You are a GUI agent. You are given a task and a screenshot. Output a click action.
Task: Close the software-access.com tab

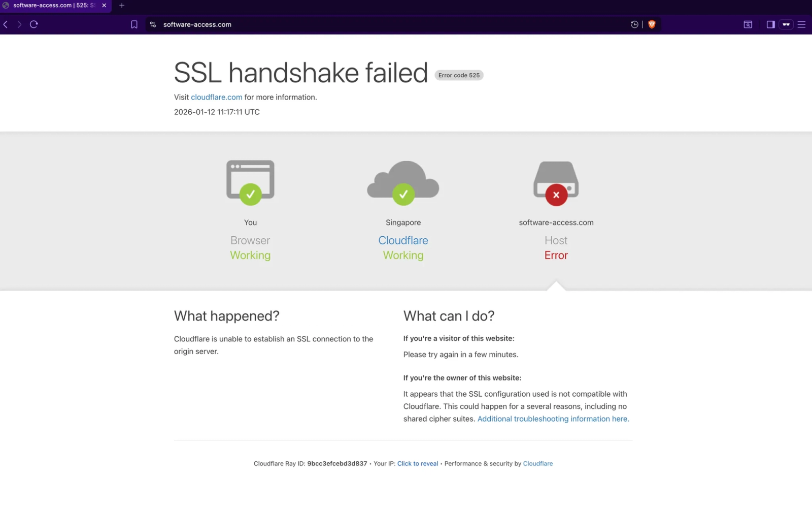click(x=104, y=6)
